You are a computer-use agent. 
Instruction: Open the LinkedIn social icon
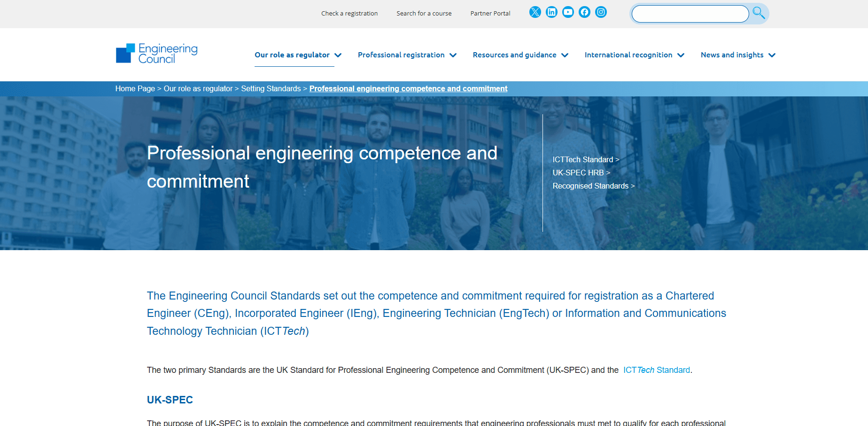point(551,12)
